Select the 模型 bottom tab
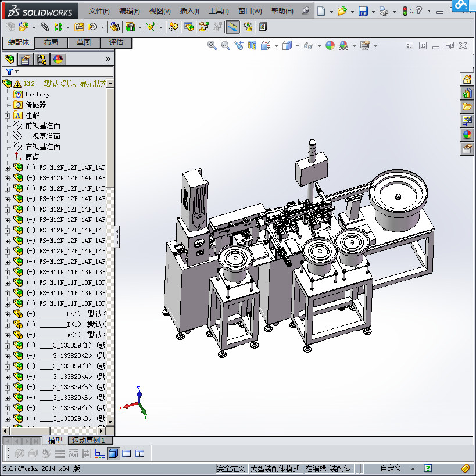The image size is (476, 476). coord(55,440)
